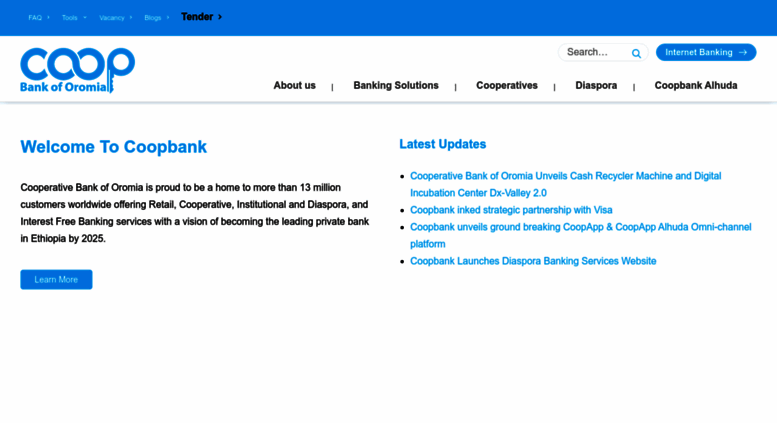This screenshot has height=423, width=777.
Task: Expand the FAQ chevron
Action: [48, 17]
